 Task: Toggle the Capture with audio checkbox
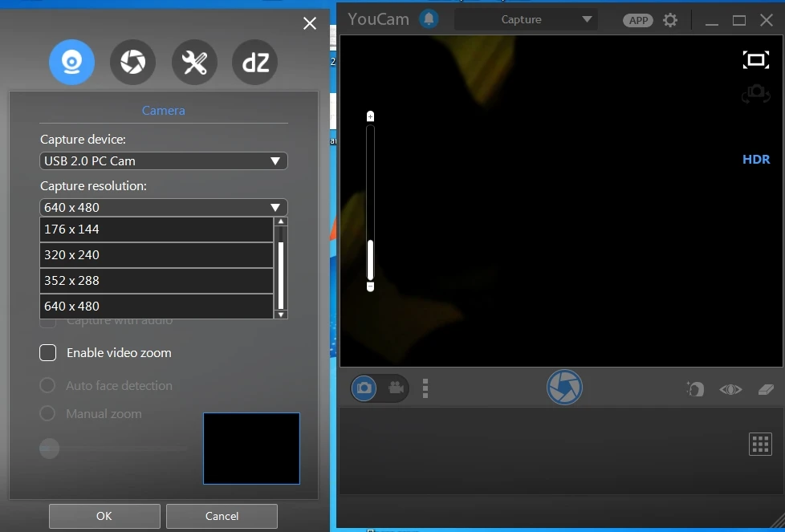(x=48, y=322)
